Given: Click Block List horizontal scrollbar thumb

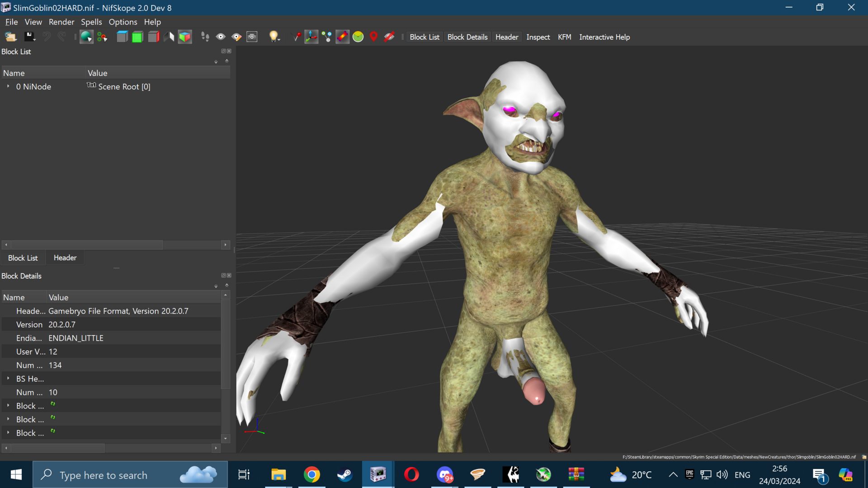Looking at the screenshot, I should coord(87,244).
